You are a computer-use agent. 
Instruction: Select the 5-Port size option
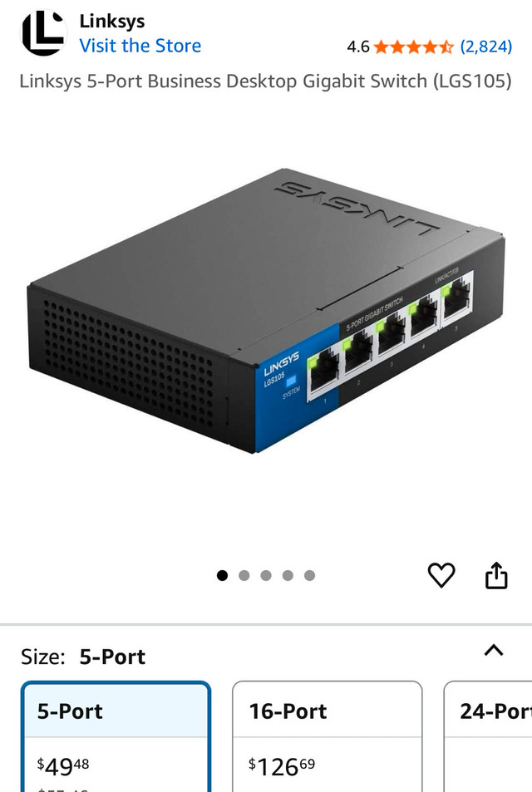point(116,737)
